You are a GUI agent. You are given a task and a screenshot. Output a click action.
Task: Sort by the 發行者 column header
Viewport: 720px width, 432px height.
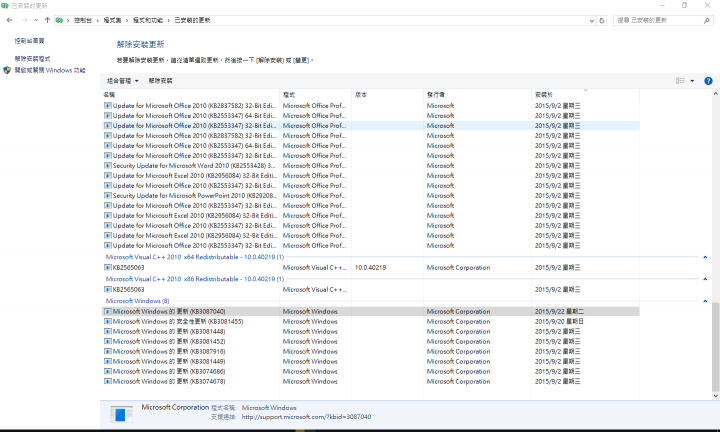[x=477, y=95]
